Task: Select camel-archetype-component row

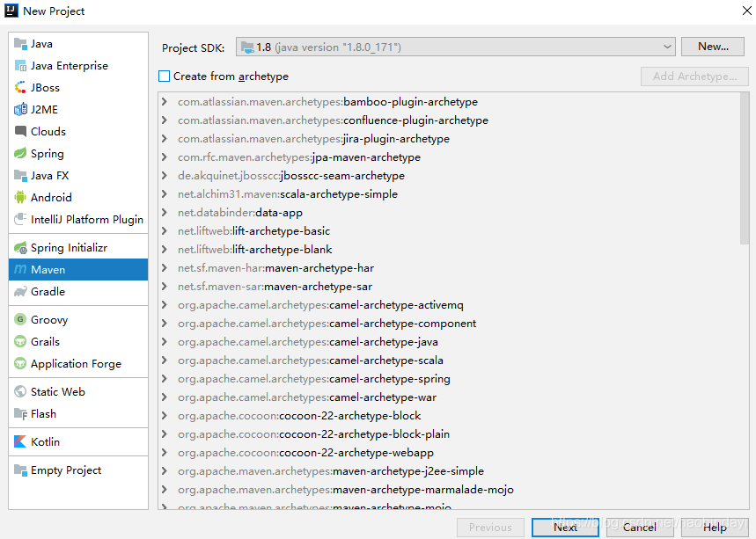Action: pyautogui.click(x=449, y=324)
